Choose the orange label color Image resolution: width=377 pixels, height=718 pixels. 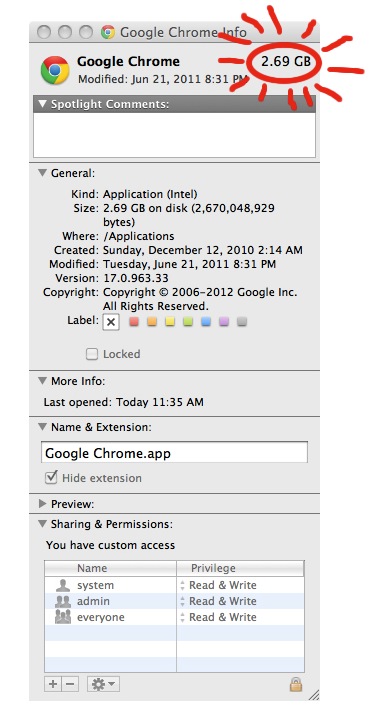coord(152,321)
